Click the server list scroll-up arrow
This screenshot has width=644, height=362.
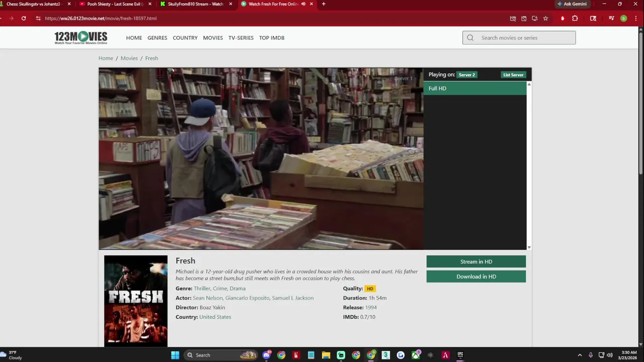pos(529,84)
